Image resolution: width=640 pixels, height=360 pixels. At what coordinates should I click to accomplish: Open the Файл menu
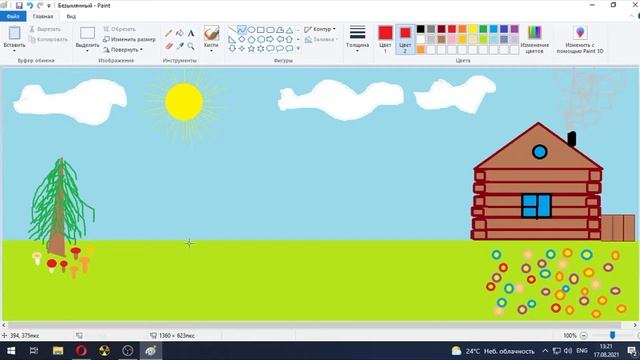tap(13, 16)
